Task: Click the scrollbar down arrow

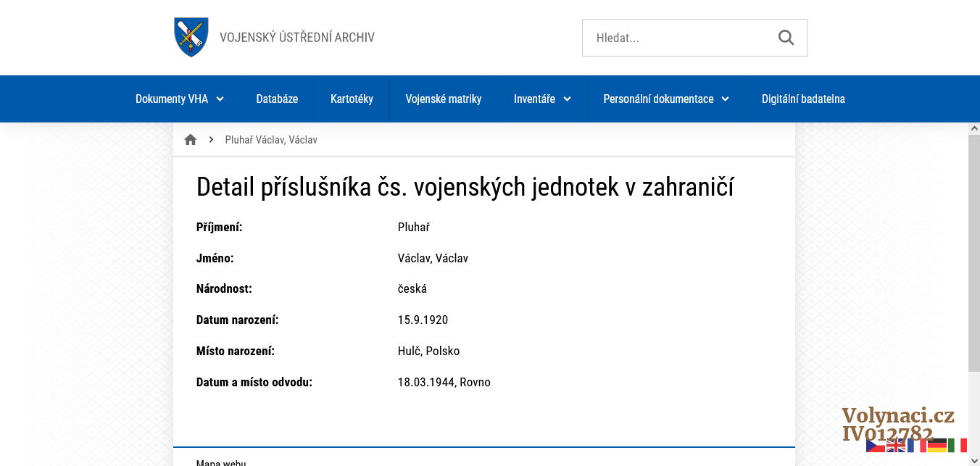Action: click(973, 459)
